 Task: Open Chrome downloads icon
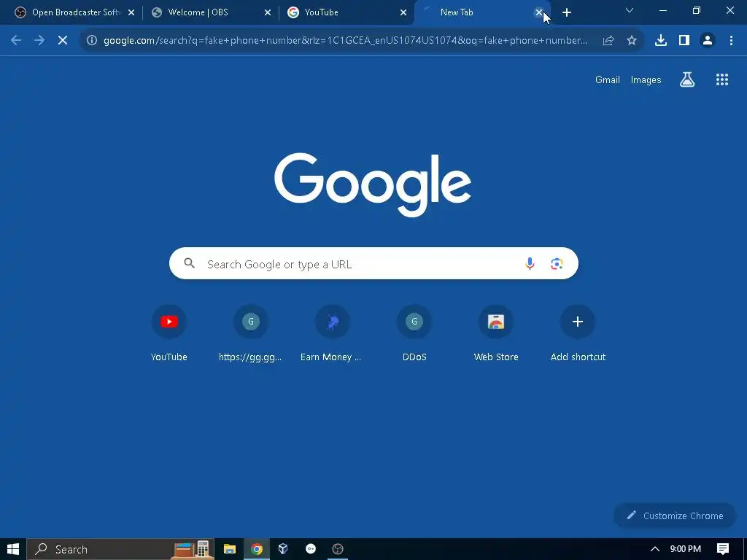coord(660,41)
